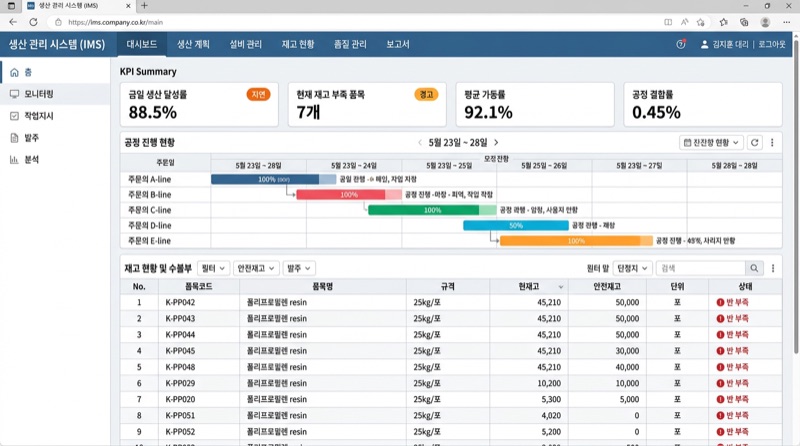Viewport: 800px width, 446px height.
Task: Click the site lock icon in address bar
Action: tap(58, 22)
